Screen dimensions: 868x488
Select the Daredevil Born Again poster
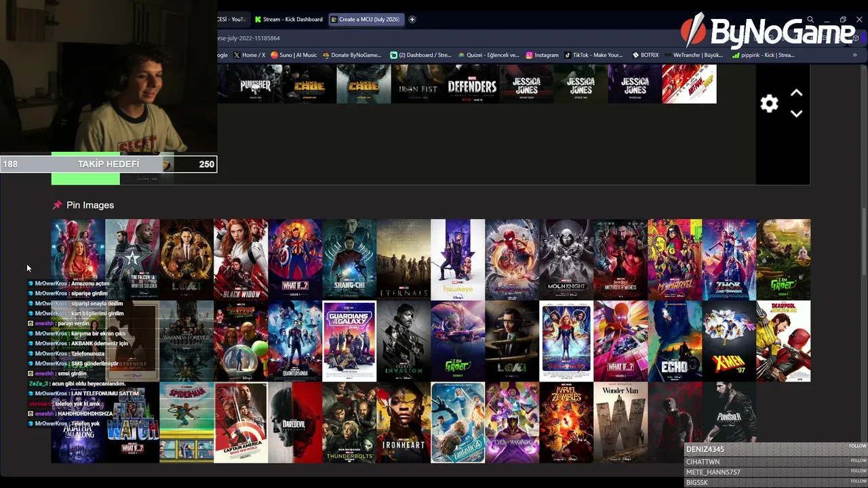(295, 422)
